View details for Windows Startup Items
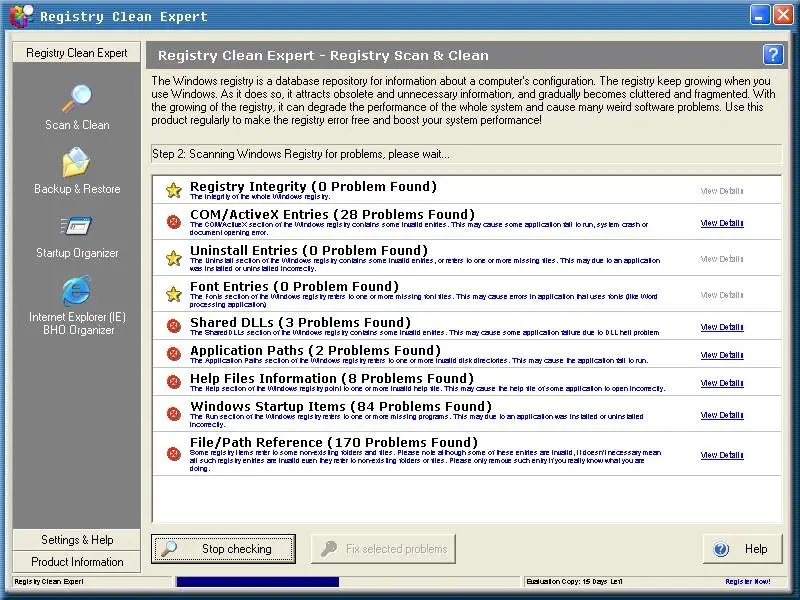The height and width of the screenshot is (600, 800). (x=722, y=415)
